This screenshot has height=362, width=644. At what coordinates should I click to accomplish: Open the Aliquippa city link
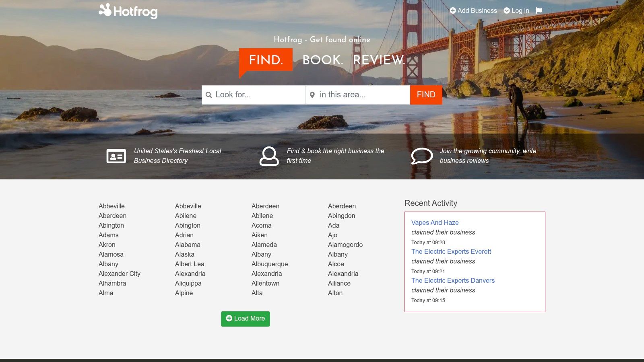tap(188, 283)
